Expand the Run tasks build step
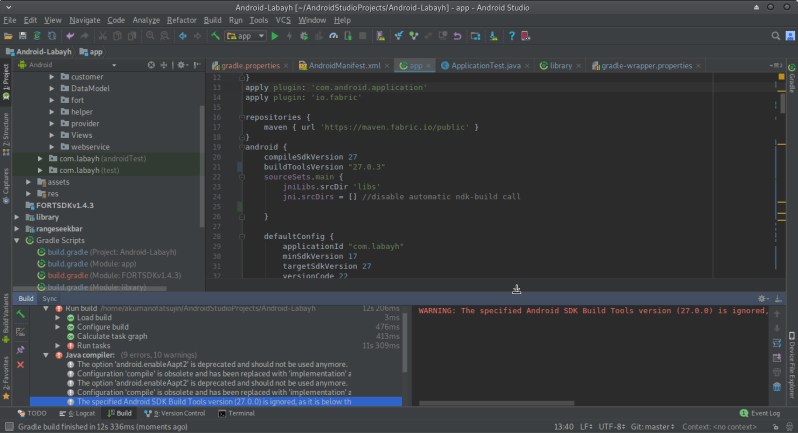 tap(58, 346)
